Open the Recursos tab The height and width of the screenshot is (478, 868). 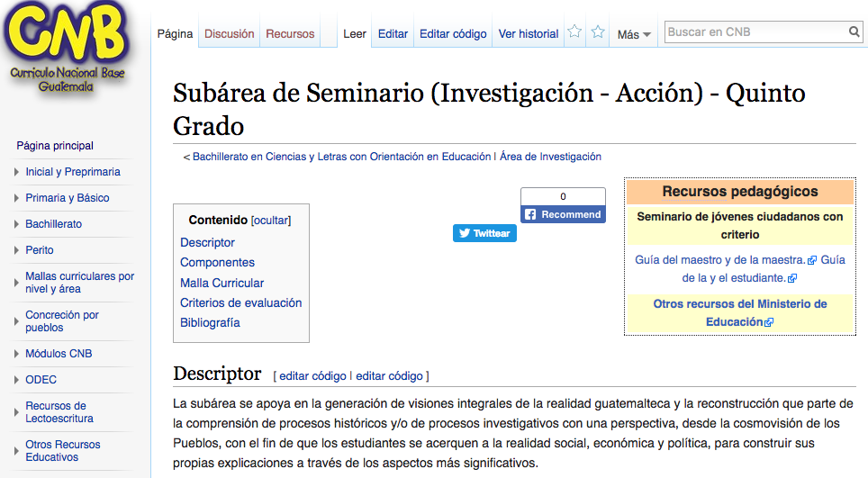290,33
